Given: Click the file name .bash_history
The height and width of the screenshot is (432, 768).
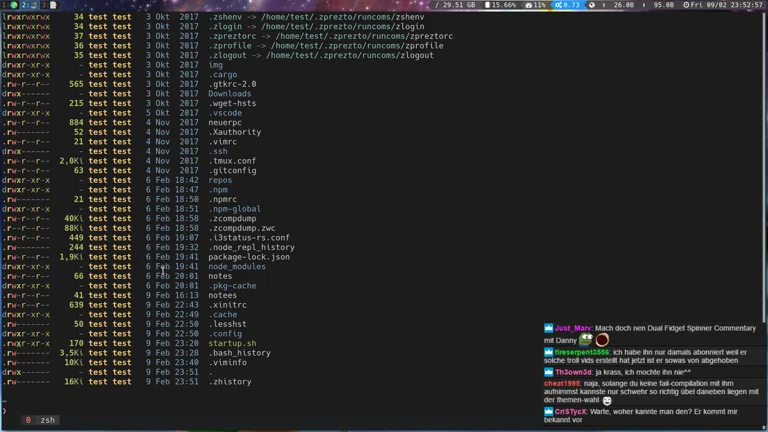Looking at the screenshot, I should 240,353.
